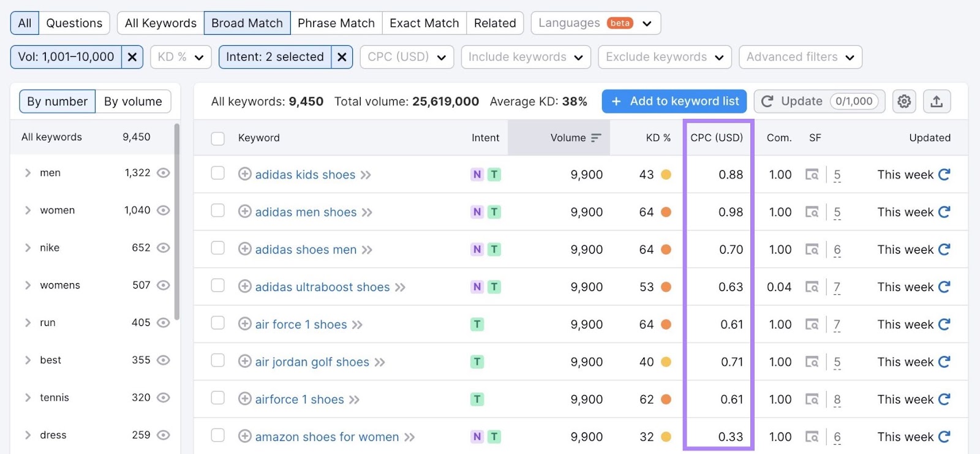The image size is (980, 454).
Task: Add adidas kids shoes via plus icon
Action: tap(244, 174)
